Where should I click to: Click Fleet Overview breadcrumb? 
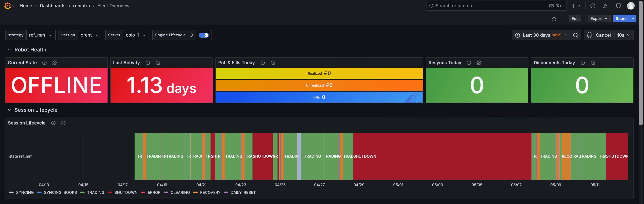113,6
